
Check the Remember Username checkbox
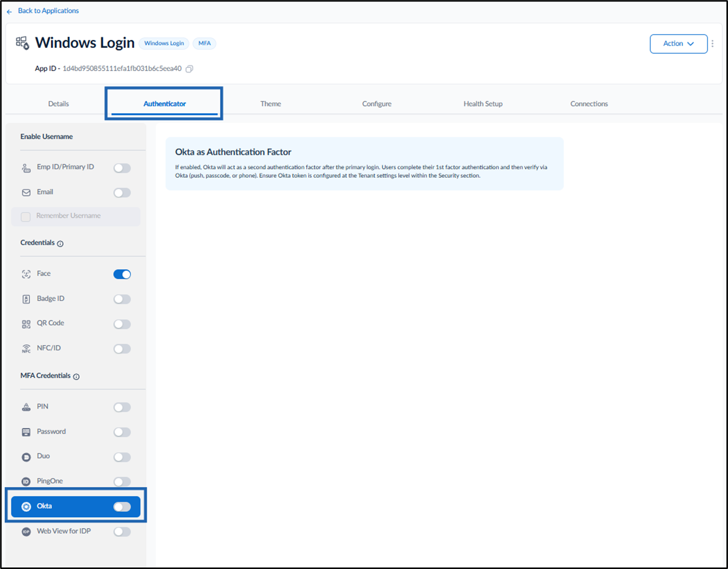click(x=26, y=217)
